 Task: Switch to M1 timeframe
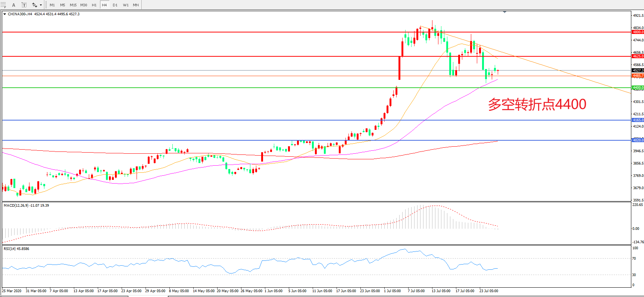click(x=52, y=5)
